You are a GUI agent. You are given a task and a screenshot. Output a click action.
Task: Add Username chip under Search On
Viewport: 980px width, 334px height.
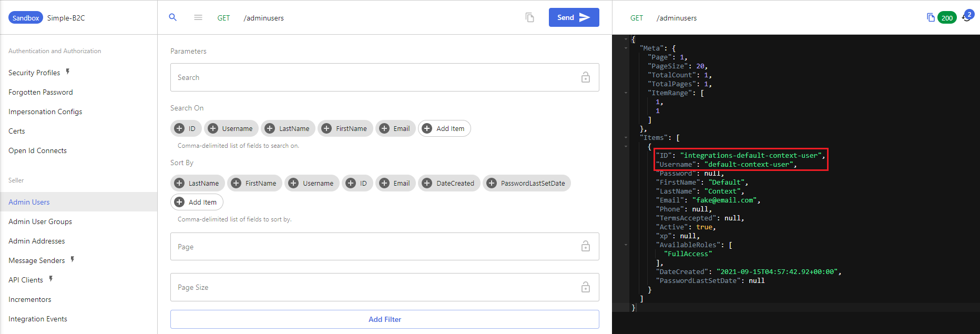click(231, 128)
